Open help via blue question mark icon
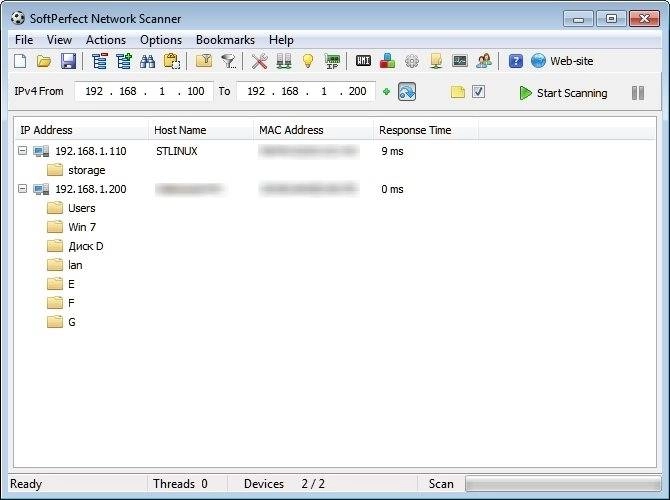This screenshot has width=670, height=500. click(516, 61)
